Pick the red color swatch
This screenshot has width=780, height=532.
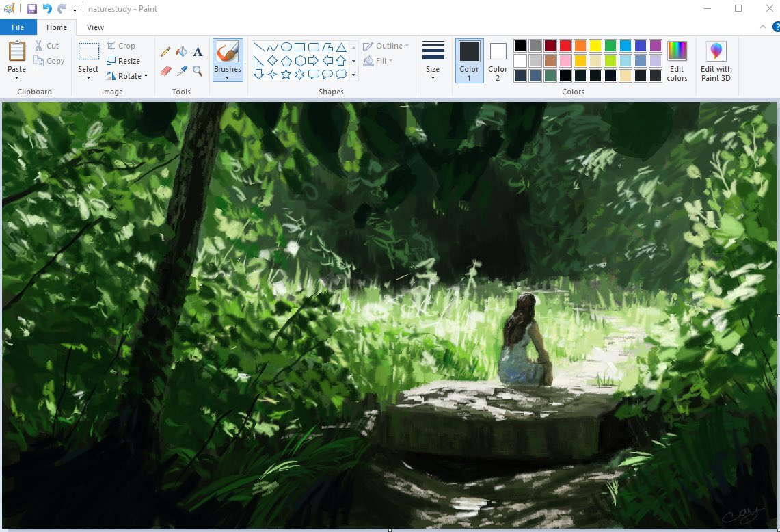coord(565,46)
